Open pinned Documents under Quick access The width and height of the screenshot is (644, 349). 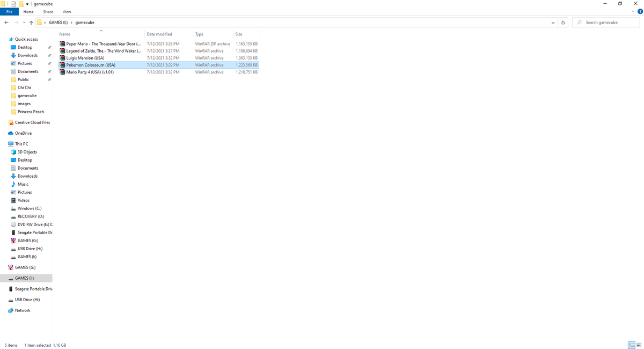point(28,71)
